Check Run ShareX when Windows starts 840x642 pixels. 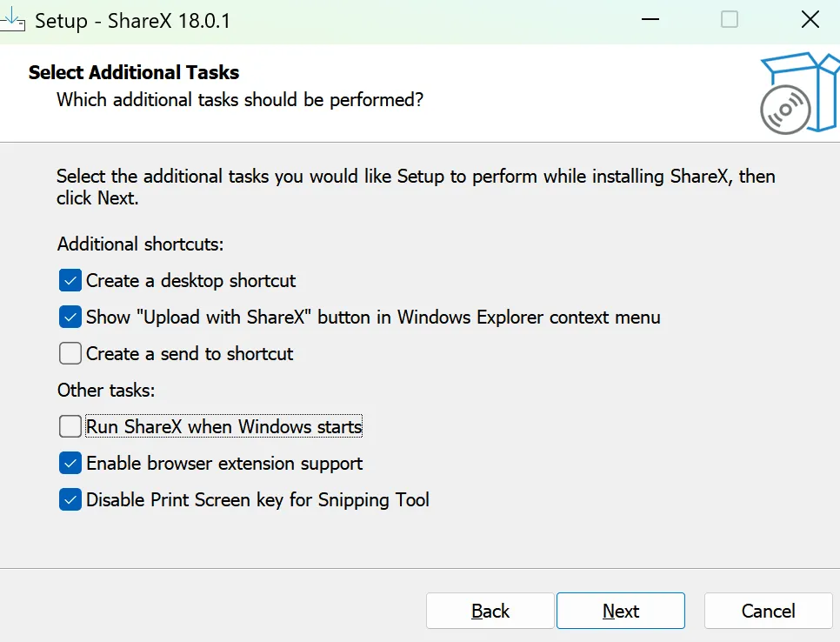(x=70, y=427)
